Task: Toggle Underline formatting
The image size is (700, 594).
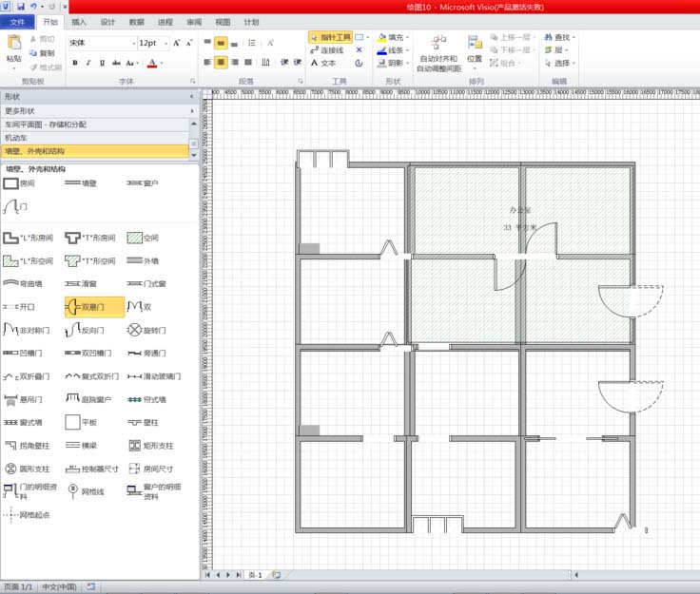Action: coord(102,63)
